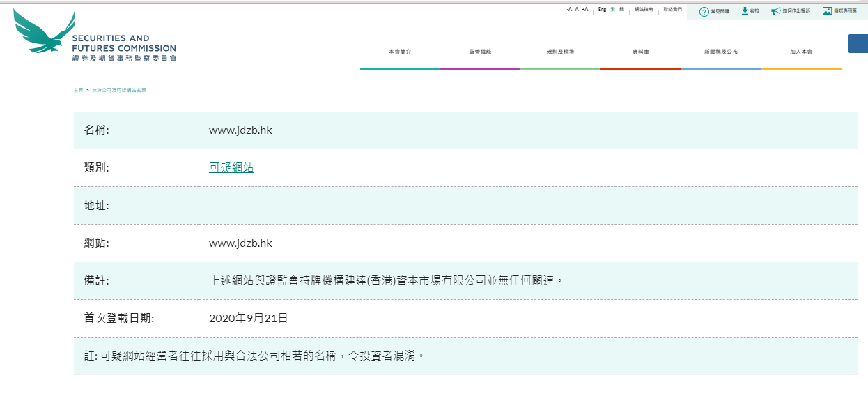Click the Securities and Futures Commission eagle logo
Screen dimensions: 868x394
(42, 33)
